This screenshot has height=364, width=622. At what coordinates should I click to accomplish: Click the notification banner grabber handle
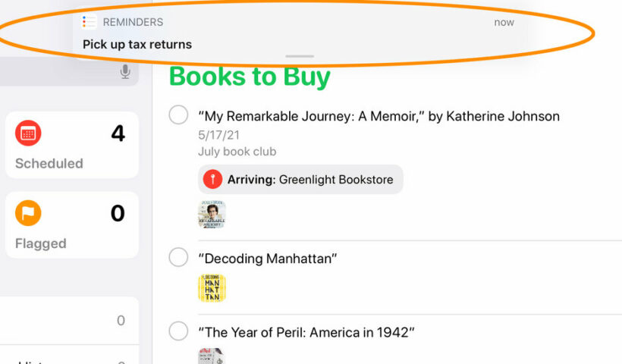point(300,56)
